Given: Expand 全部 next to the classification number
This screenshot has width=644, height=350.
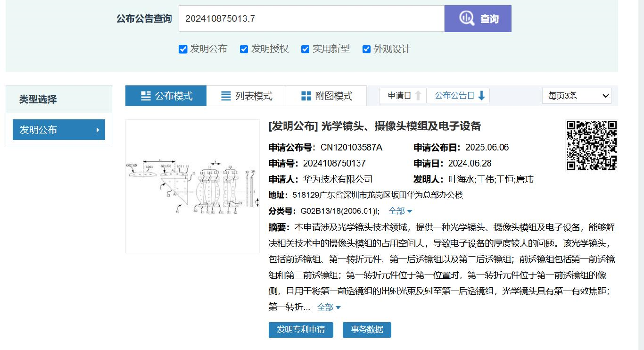Looking at the screenshot, I should (396, 211).
